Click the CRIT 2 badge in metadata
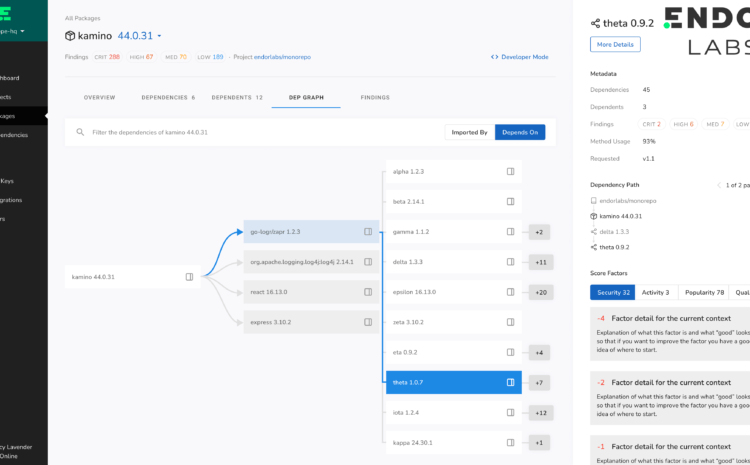This screenshot has height=465, width=750. click(x=651, y=124)
